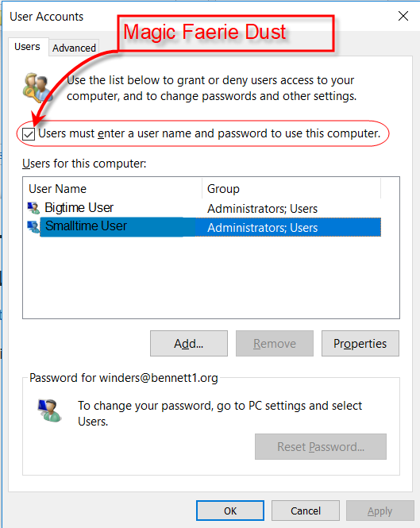Switch to the Advanced tab
Screen dimensions: 420x528
pos(74,48)
